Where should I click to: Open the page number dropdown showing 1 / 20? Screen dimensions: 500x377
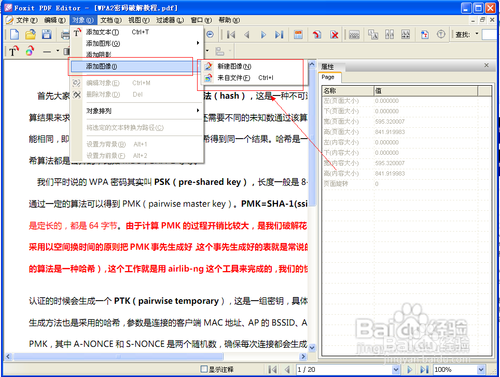point(396,369)
